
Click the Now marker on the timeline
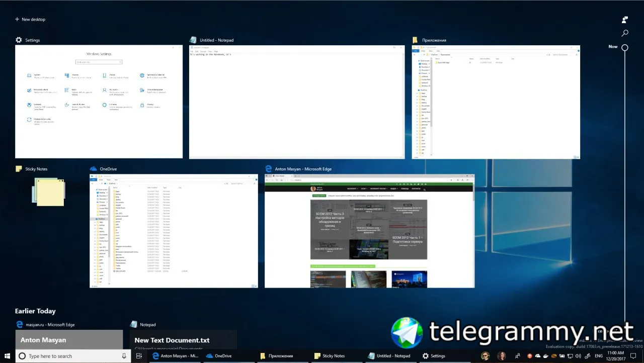tap(624, 48)
